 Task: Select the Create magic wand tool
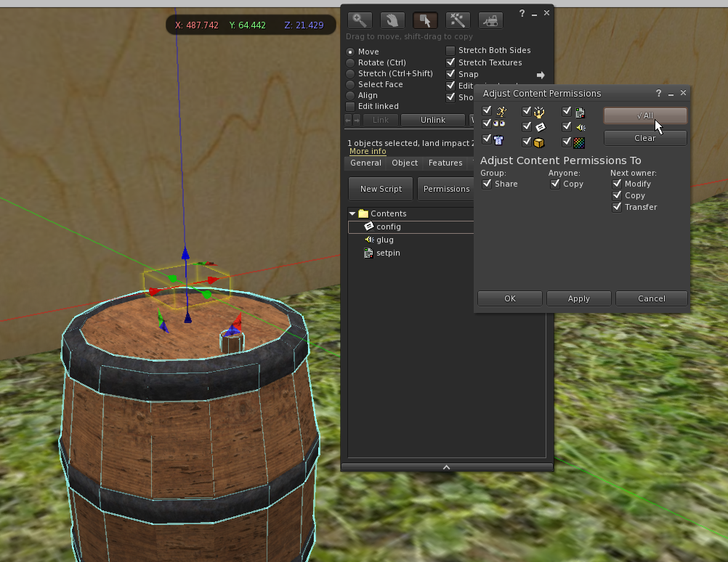pyautogui.click(x=458, y=20)
